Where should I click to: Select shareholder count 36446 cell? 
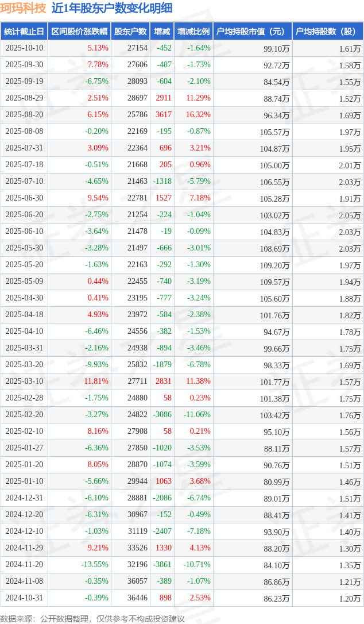pyautogui.click(x=137, y=598)
